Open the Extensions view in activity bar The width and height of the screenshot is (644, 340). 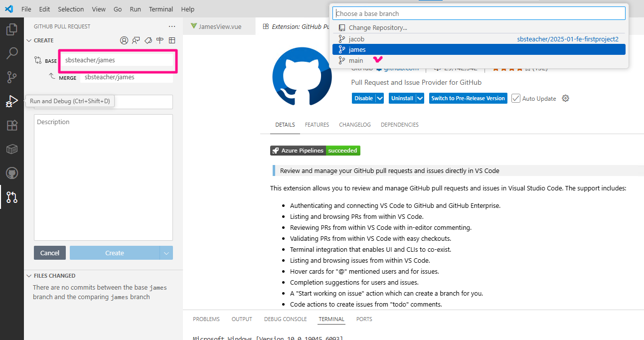(12, 125)
